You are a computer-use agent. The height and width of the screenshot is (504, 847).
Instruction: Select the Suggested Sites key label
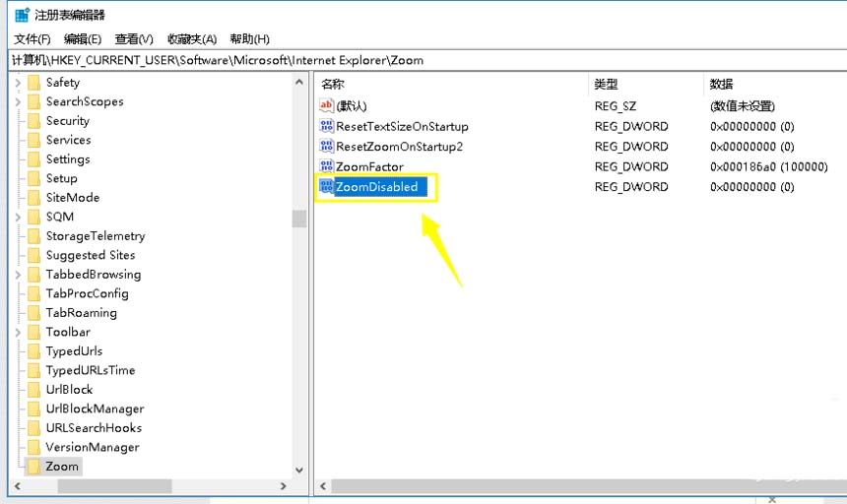(x=91, y=255)
